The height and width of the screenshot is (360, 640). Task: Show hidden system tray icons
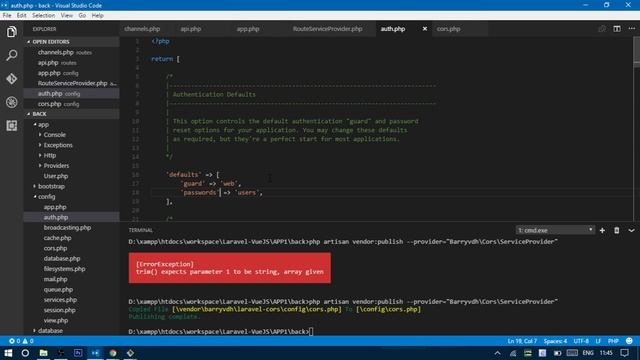click(497, 353)
